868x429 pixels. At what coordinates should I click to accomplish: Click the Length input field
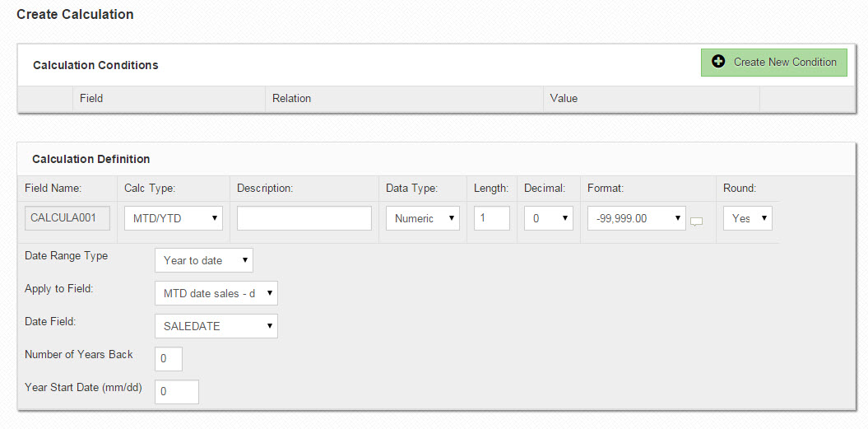click(x=491, y=218)
